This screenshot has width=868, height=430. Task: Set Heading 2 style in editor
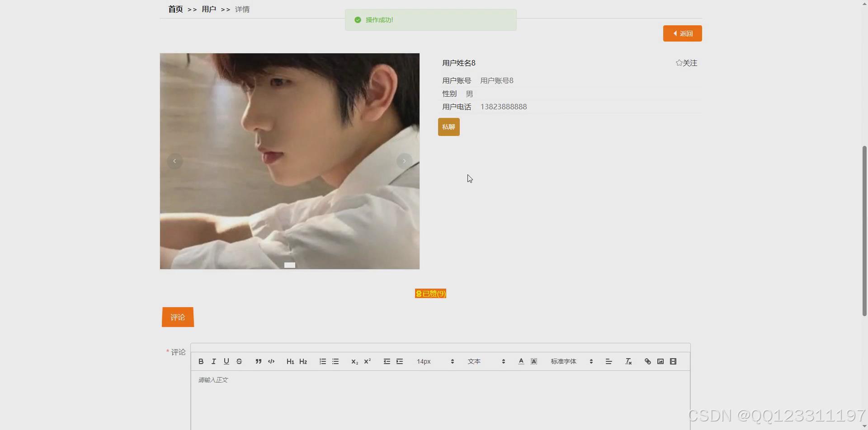pos(303,361)
